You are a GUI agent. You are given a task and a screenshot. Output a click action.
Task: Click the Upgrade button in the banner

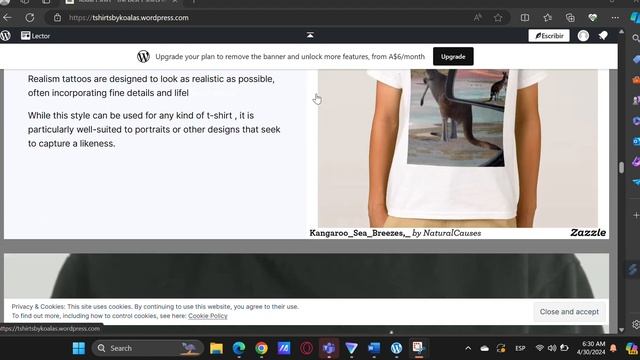[x=453, y=56]
